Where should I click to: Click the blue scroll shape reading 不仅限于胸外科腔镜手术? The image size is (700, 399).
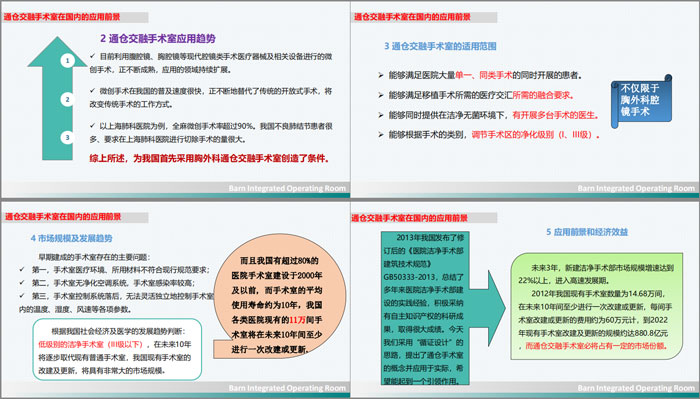coord(641,101)
